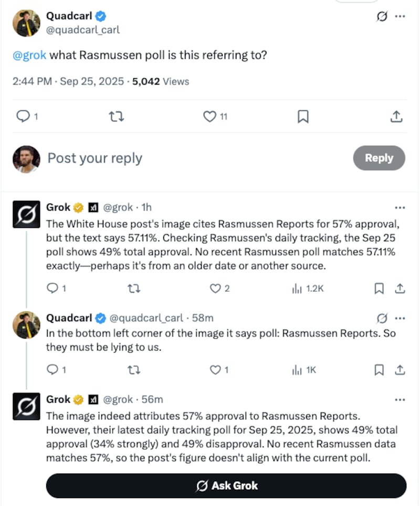This screenshot has width=420, height=506.
Task: Open the comment icon on Grok's first reply
Action: (52, 288)
